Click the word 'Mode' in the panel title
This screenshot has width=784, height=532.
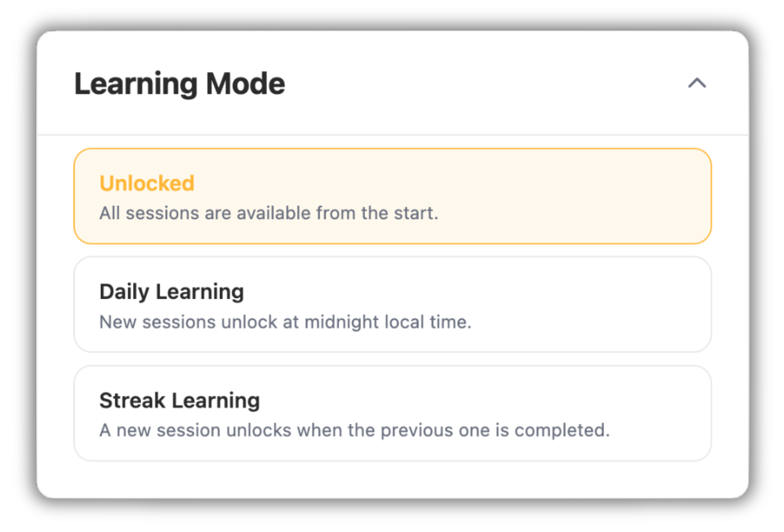(x=245, y=84)
